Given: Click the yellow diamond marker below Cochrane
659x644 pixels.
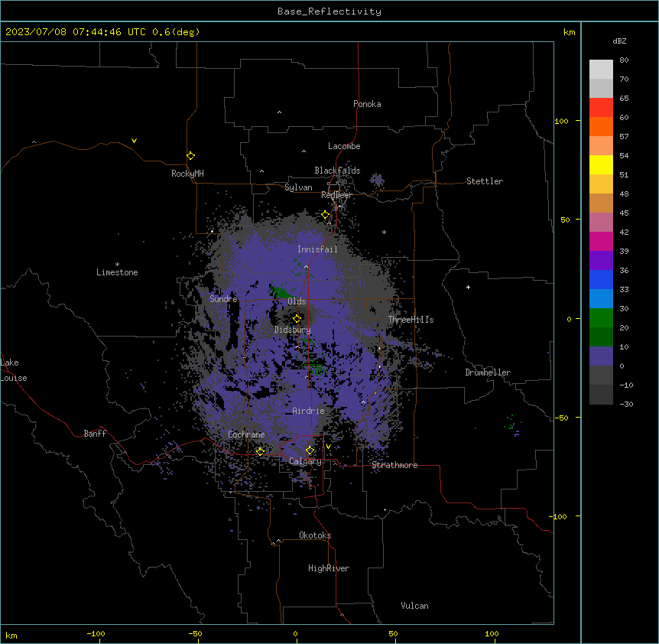Looking at the screenshot, I should tap(260, 451).
